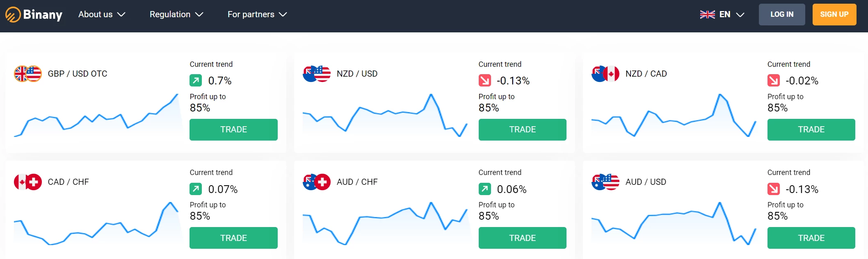Open the NZD / USD price chart

click(385, 115)
